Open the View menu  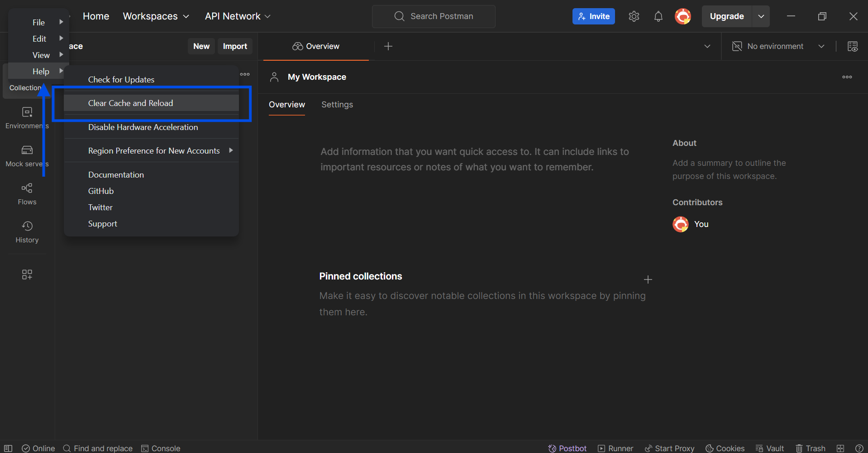(38, 55)
